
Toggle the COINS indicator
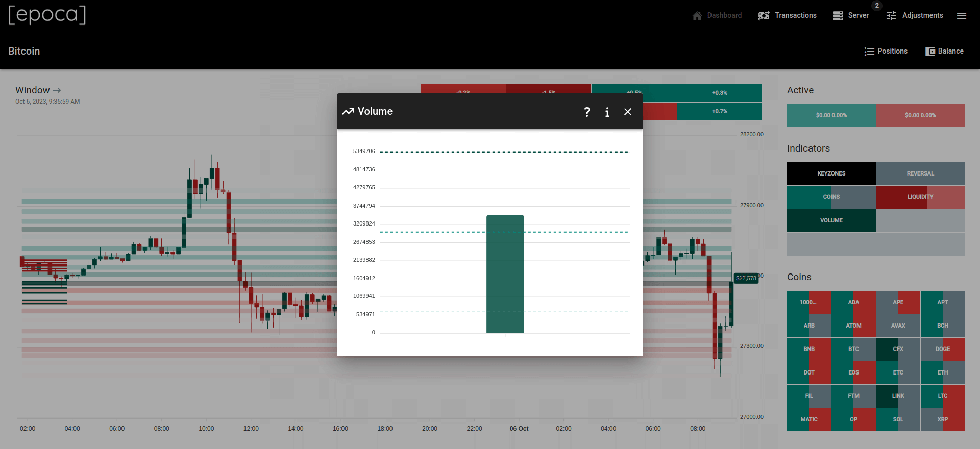(x=831, y=197)
